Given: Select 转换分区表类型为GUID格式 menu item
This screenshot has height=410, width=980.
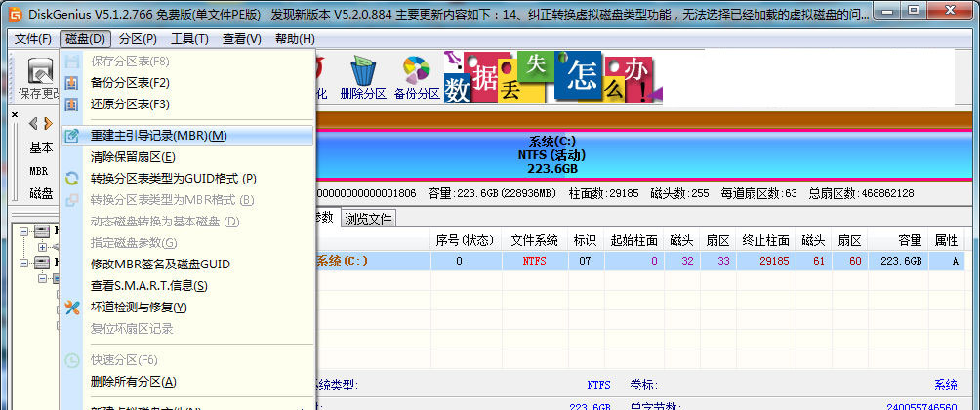Looking at the screenshot, I should tap(186, 178).
